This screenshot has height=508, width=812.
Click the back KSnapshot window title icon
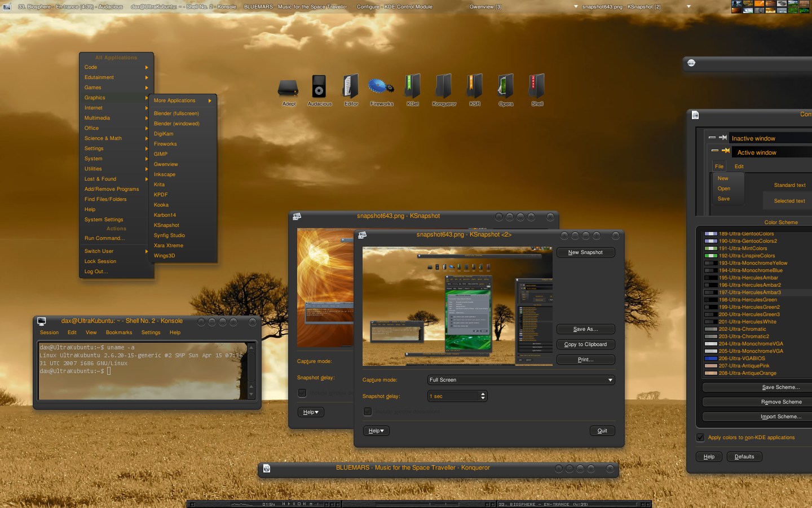(297, 217)
